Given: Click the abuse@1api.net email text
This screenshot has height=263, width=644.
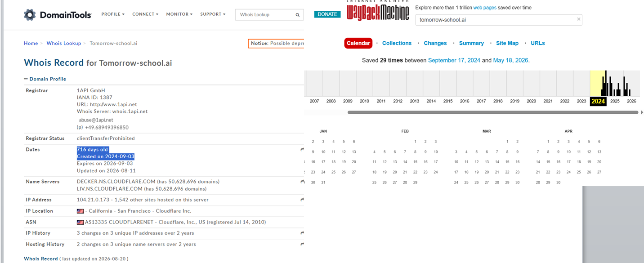Looking at the screenshot, I should pos(96,120).
